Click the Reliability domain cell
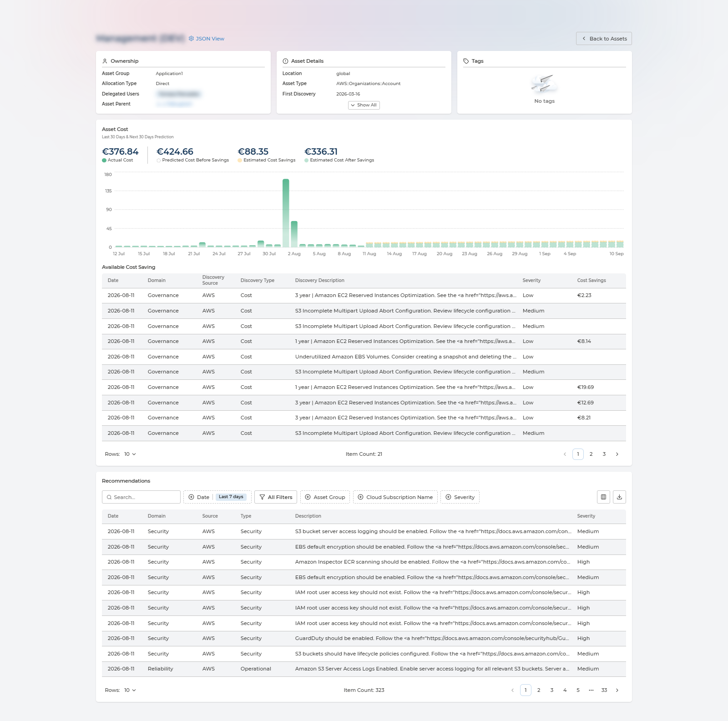Viewport: 728px width, 721px height. (x=161, y=669)
